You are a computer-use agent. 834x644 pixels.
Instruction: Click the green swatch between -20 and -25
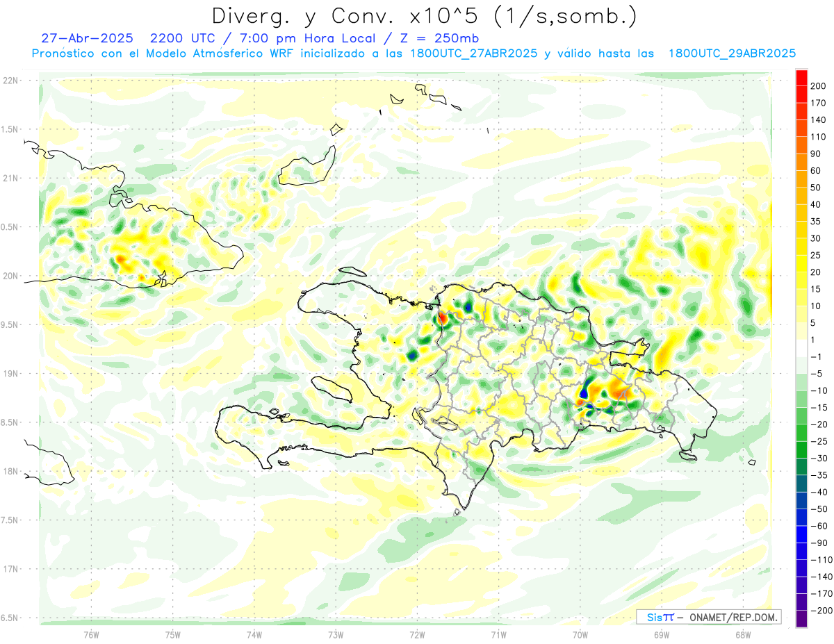[x=801, y=433]
